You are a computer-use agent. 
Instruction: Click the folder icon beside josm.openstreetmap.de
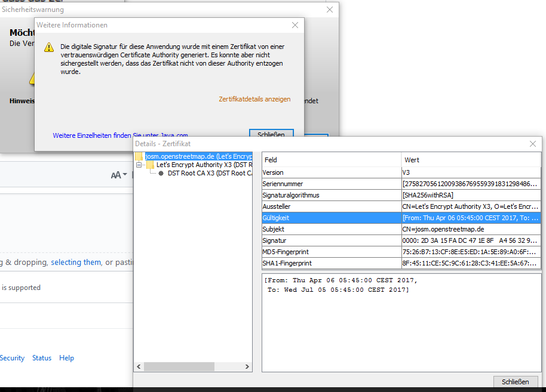[139, 156]
